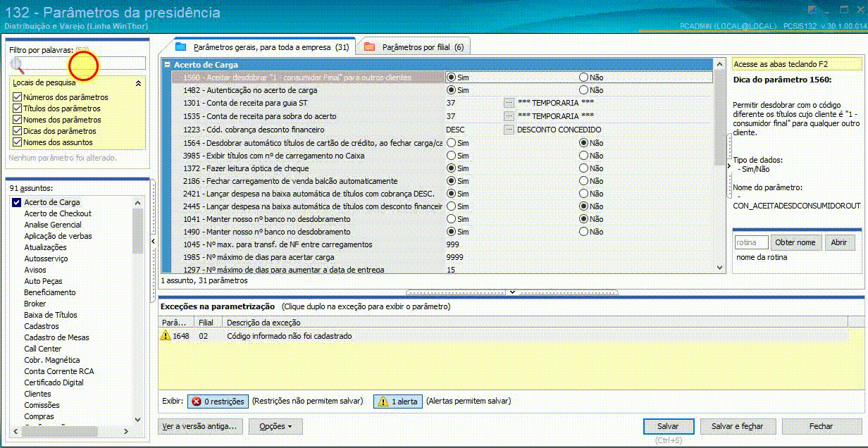The height and width of the screenshot is (448, 868).
Task: Select Analise Gerencial subject
Action: pyautogui.click(x=53, y=225)
